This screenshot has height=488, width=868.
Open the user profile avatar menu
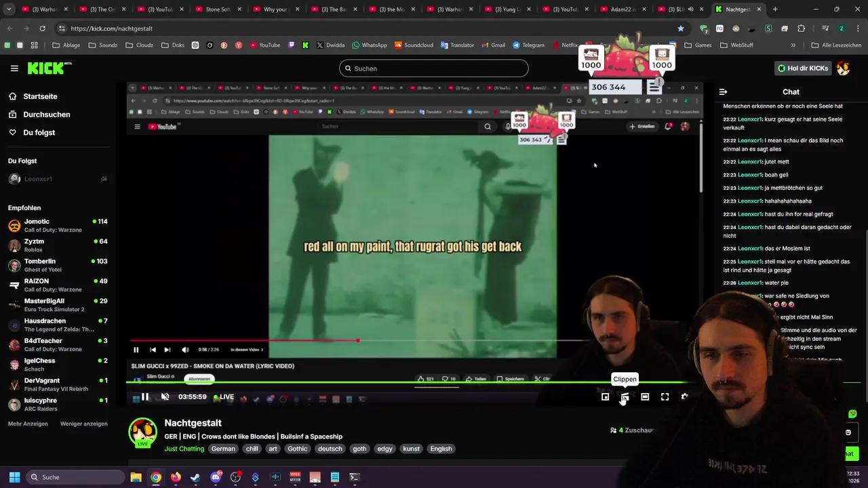[x=843, y=68]
